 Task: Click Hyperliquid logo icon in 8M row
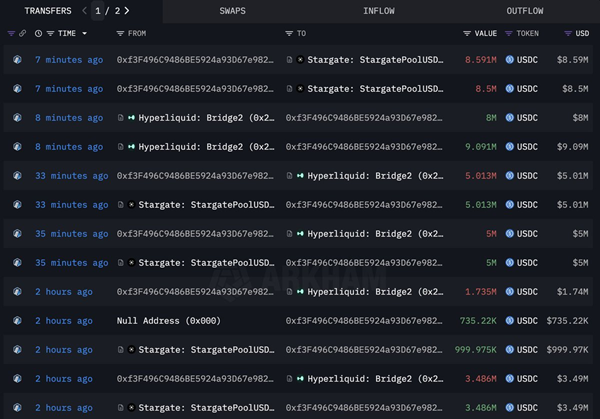[x=132, y=118]
